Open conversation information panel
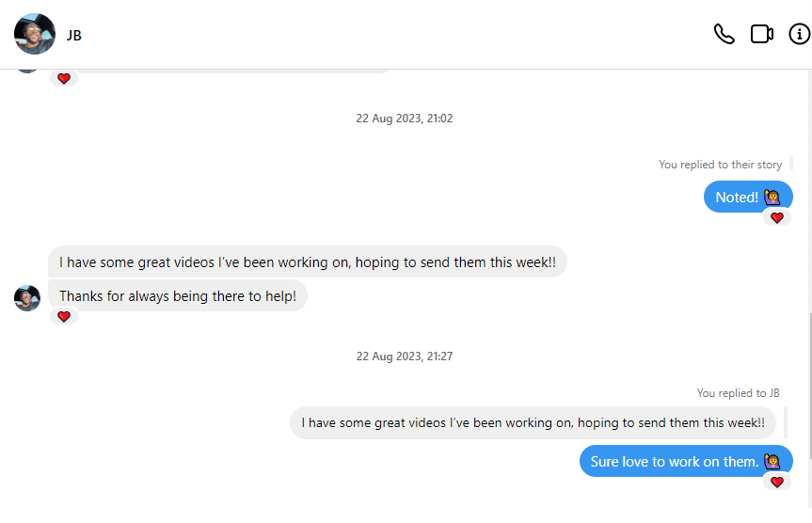This screenshot has width=812, height=523. 799,35
